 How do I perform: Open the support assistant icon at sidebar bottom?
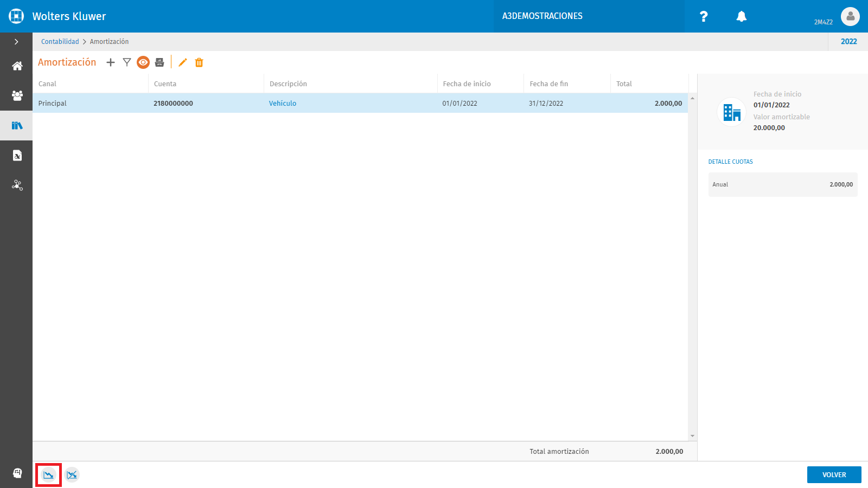17,473
